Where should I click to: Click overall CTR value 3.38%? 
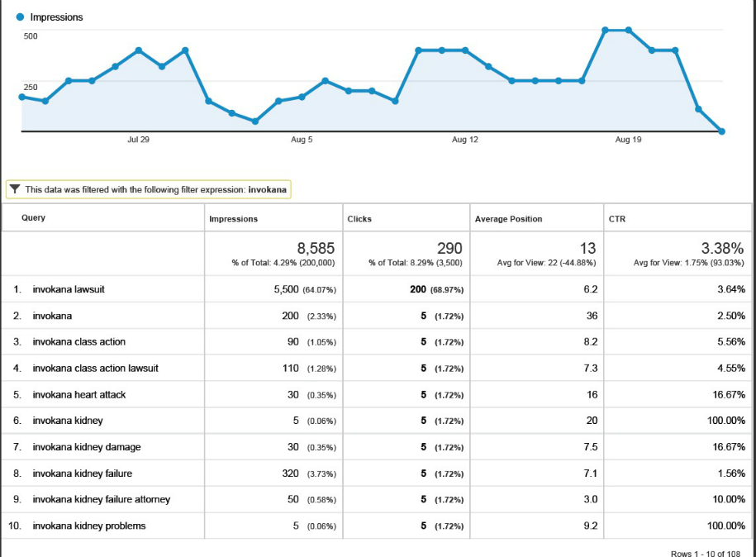[x=722, y=249]
